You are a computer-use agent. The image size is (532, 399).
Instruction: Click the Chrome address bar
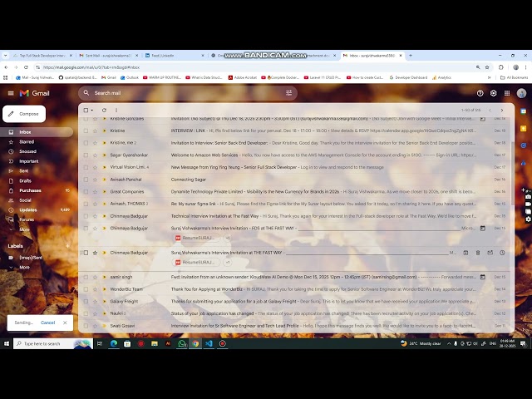point(256,67)
